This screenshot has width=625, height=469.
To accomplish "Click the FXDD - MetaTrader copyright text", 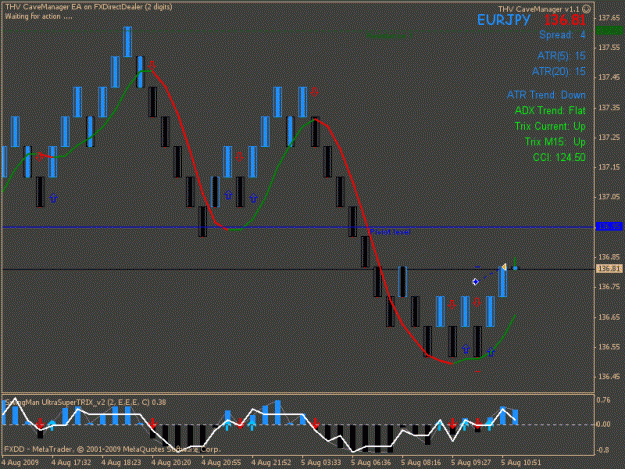I will click(x=112, y=449).
